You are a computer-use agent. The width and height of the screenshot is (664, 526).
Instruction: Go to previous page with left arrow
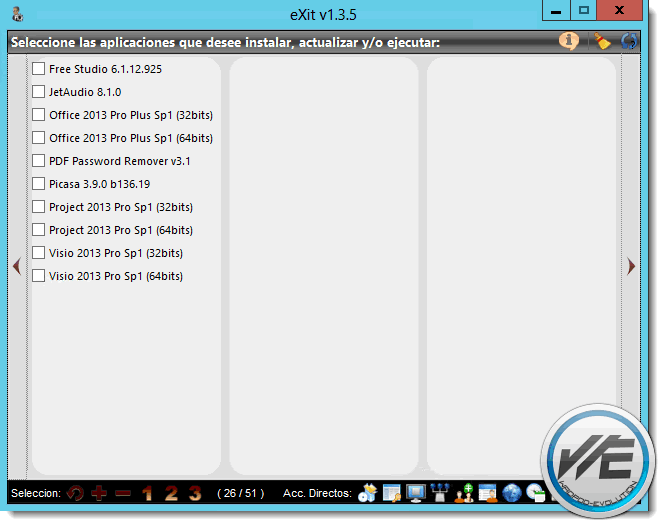click(x=17, y=266)
